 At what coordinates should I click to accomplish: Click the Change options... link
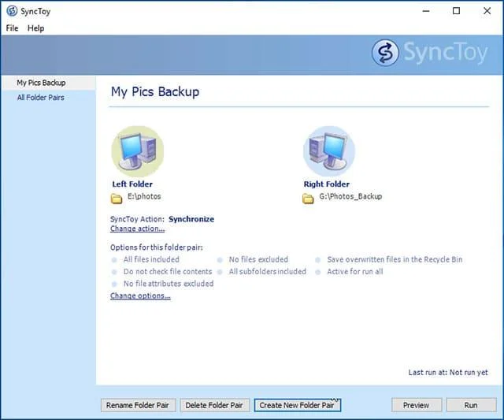point(140,295)
